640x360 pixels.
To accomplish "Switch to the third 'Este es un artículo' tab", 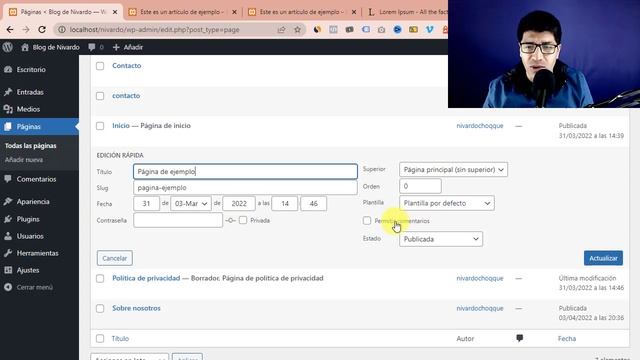I will [302, 12].
